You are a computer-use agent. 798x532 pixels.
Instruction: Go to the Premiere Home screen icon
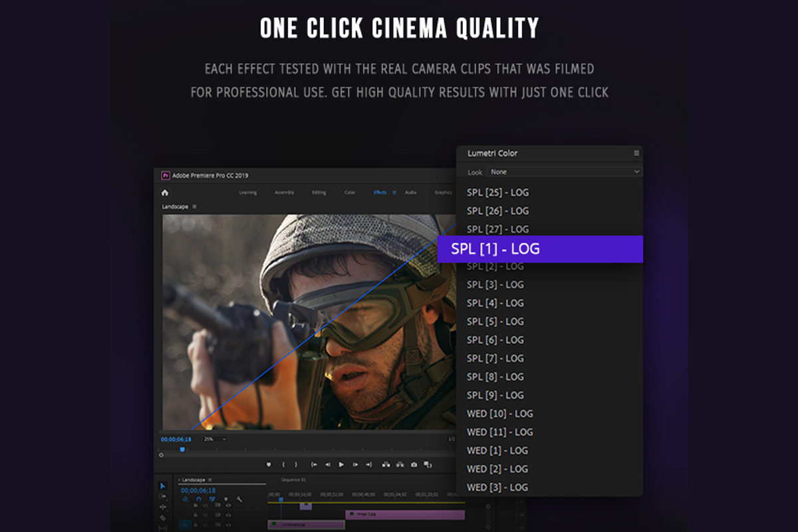click(165, 193)
